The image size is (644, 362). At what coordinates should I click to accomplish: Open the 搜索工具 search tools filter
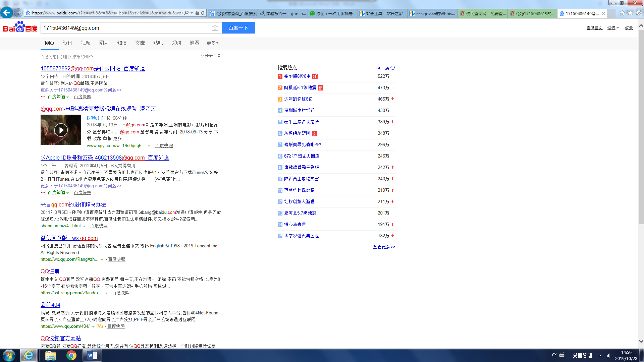pos(211,56)
